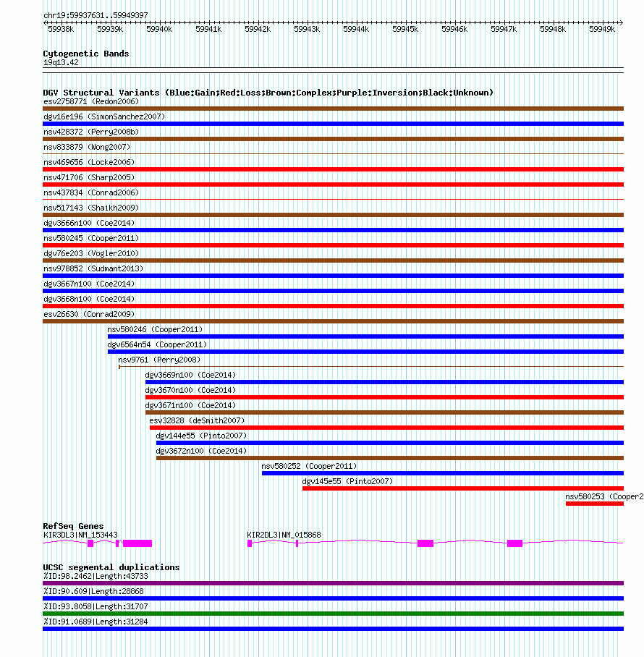This screenshot has width=644, height=657.
Task: Click the purple segmental duplication bar
Action: coord(333,583)
